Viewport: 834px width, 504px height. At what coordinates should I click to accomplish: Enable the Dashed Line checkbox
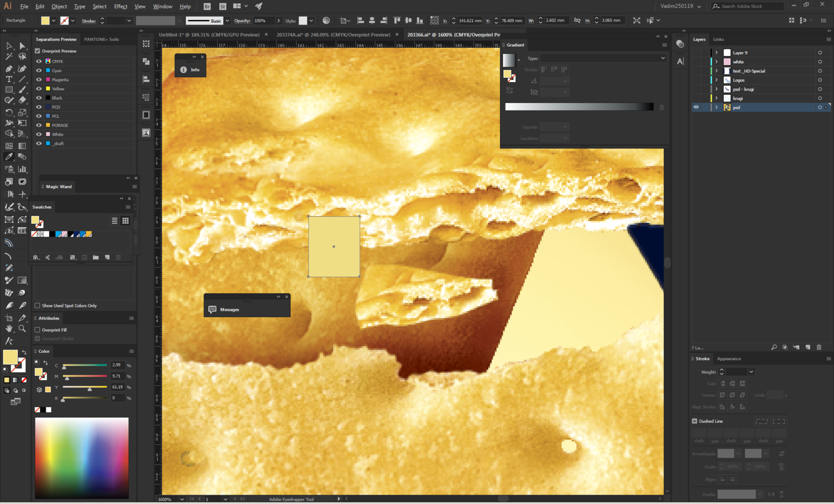(694, 421)
